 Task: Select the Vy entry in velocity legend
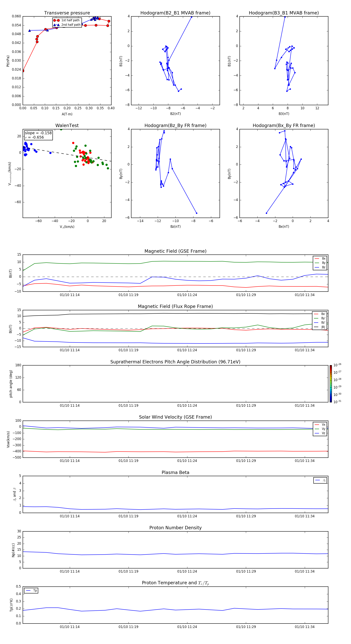pyautogui.click(x=320, y=429)
